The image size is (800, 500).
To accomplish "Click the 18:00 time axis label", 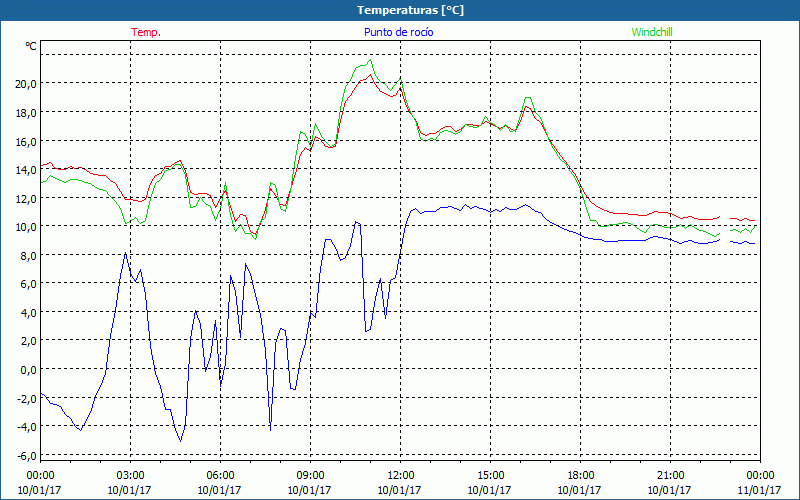I will 580,475.
